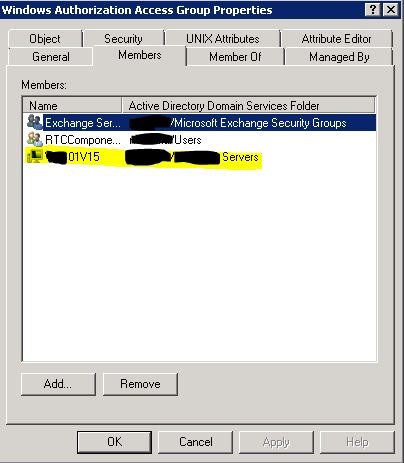This screenshot has height=463, width=404.
Task: Confirm changes with OK
Action: point(114,442)
